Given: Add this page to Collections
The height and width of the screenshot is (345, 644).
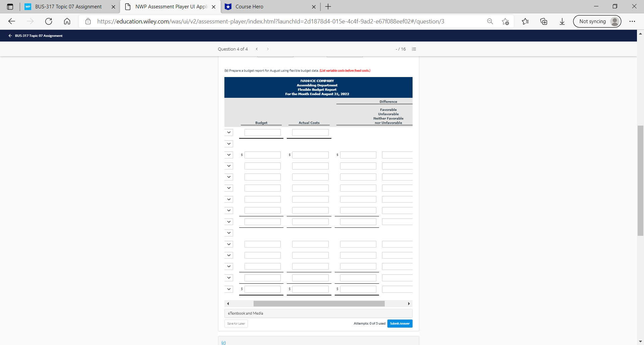Looking at the screenshot, I should pos(544,21).
